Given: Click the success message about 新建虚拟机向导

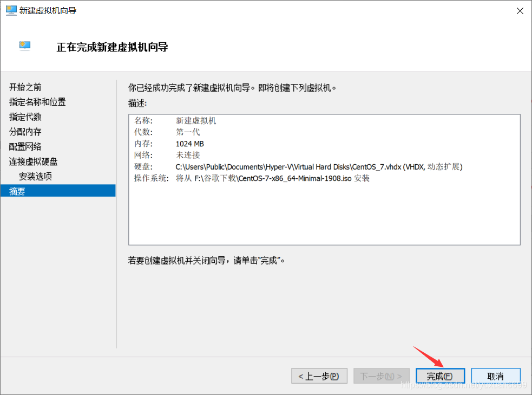Looking at the screenshot, I should pos(232,88).
